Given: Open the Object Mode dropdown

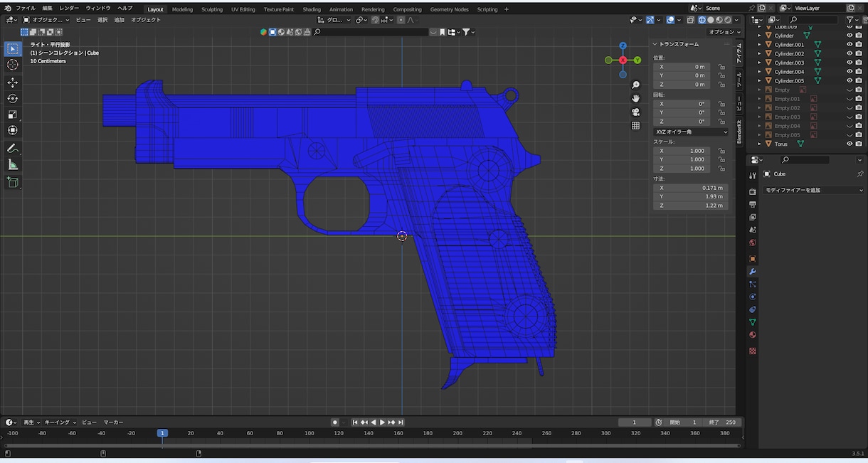Looking at the screenshot, I should 46,20.
